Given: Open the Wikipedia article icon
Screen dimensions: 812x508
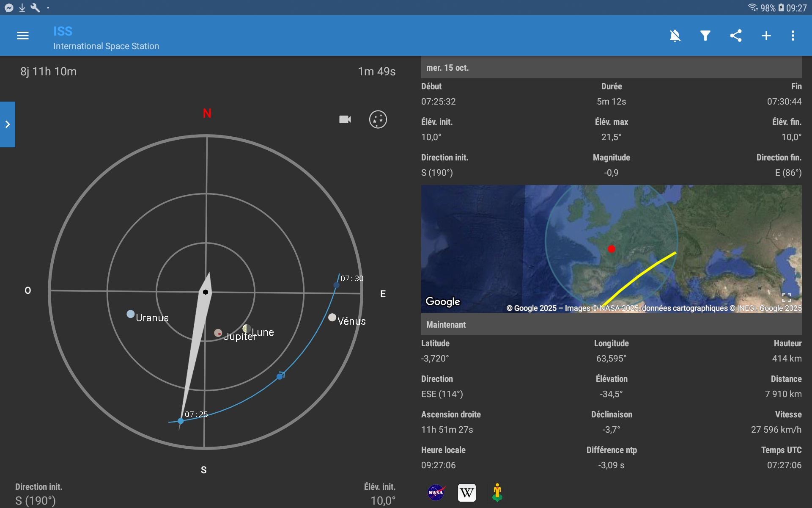Looking at the screenshot, I should (466, 492).
